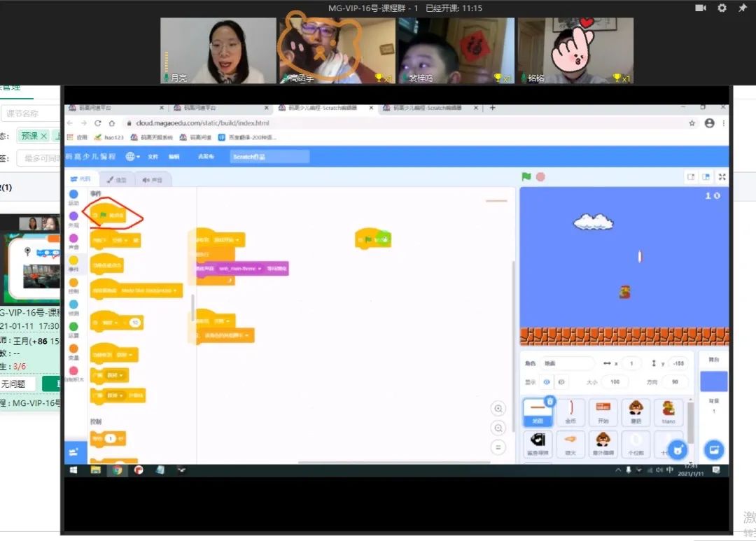
Task: Click the sprite x position field
Action: 631,363
